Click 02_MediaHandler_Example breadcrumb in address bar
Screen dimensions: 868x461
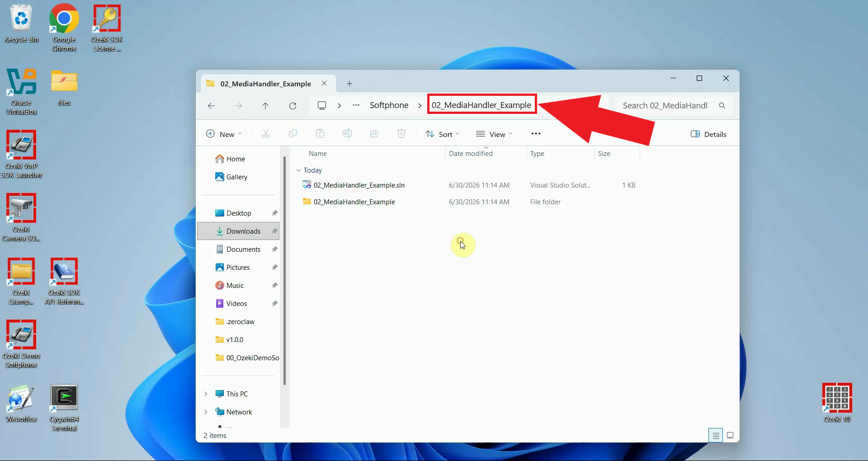click(481, 105)
